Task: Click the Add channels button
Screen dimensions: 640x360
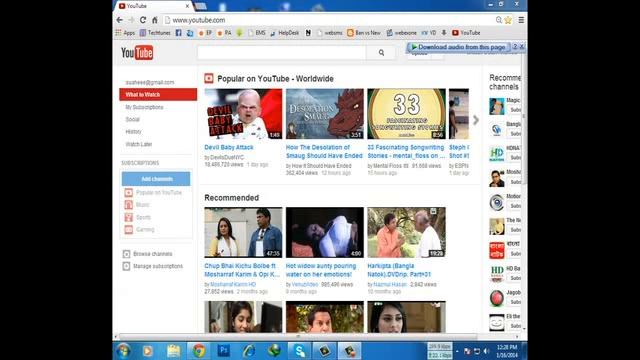Action: [156, 179]
